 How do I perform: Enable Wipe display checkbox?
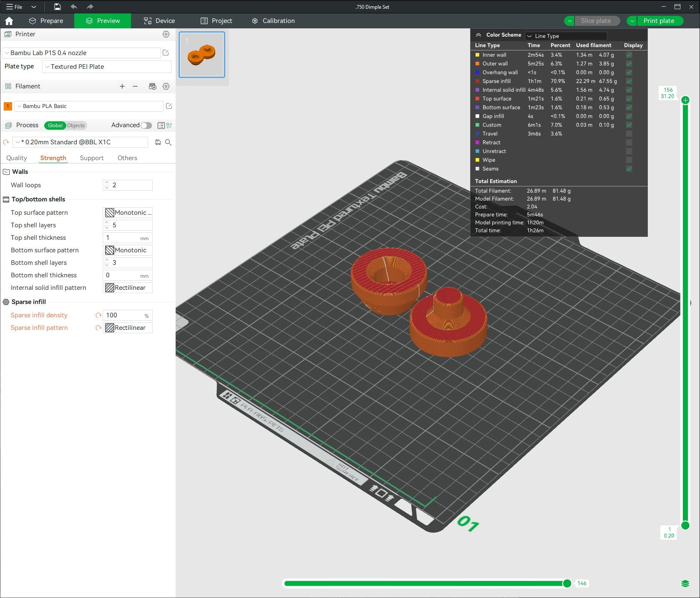coord(629,160)
